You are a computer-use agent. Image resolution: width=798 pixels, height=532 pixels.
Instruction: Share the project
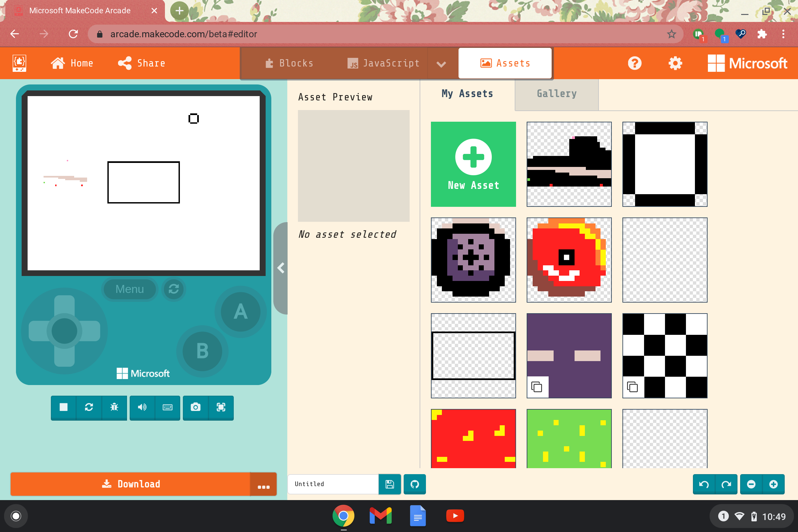click(x=142, y=64)
